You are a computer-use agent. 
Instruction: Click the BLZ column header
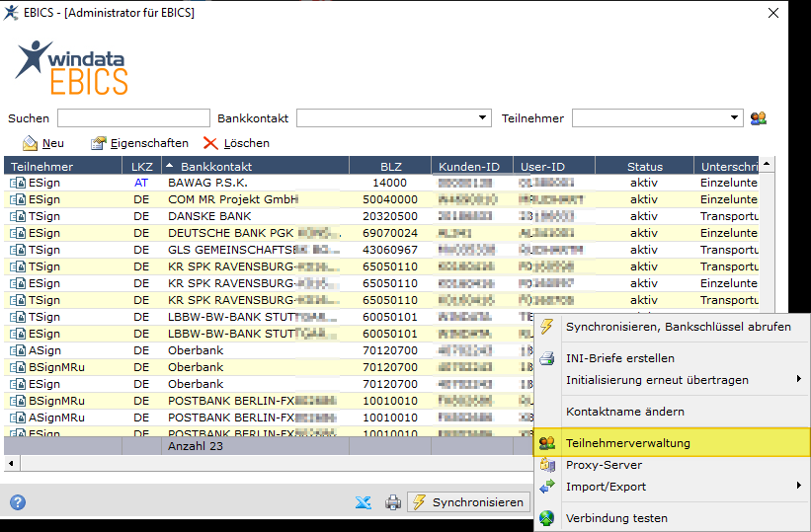tap(390, 167)
